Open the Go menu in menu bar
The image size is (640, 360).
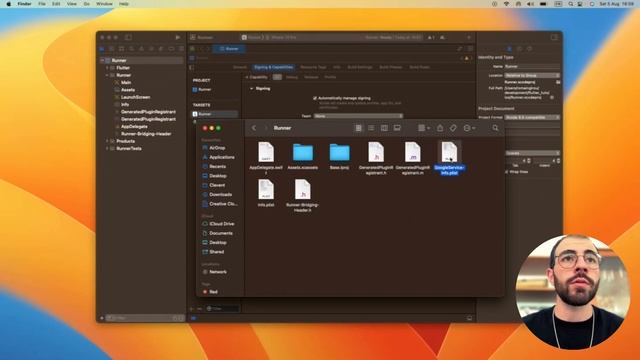(x=87, y=4)
